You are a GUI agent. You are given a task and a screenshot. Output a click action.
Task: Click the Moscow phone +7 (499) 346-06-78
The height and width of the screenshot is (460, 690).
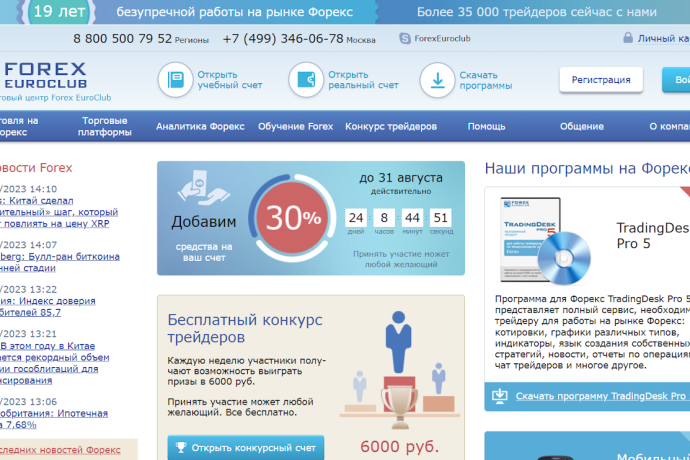click(x=283, y=39)
